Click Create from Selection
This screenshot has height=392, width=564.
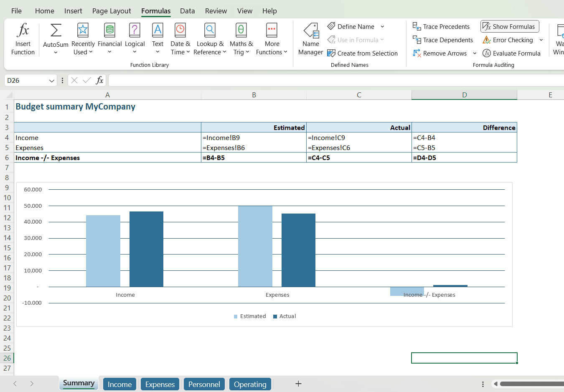click(363, 53)
